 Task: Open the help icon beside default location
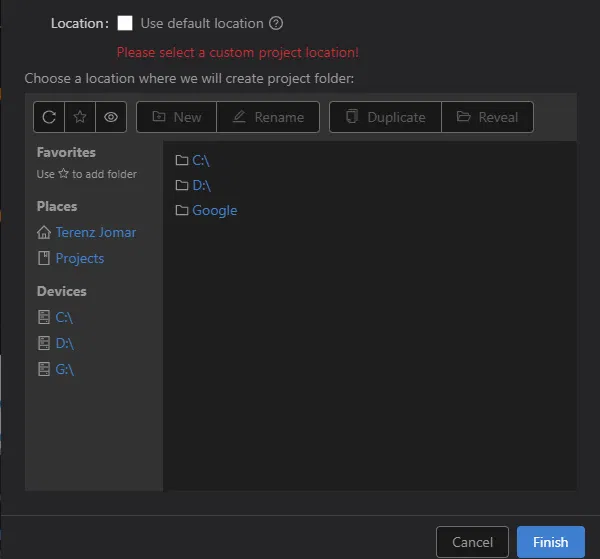(x=276, y=23)
